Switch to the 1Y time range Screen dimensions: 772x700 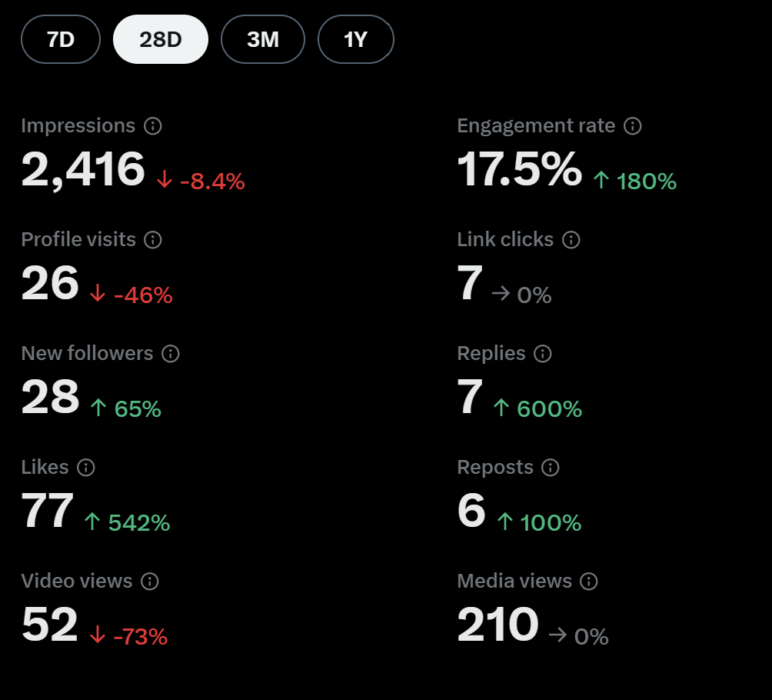tap(356, 39)
